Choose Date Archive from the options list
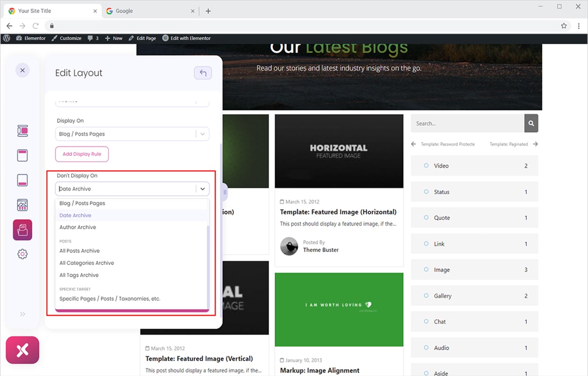588x376 pixels. (x=131, y=216)
